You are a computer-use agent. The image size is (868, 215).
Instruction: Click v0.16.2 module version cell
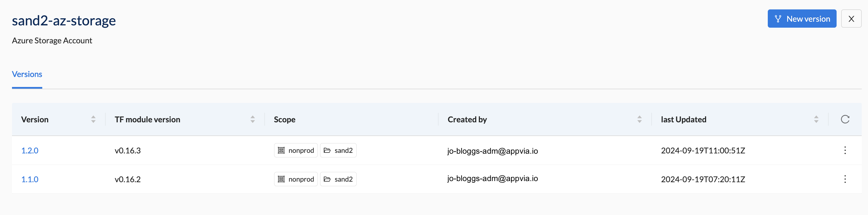128,179
